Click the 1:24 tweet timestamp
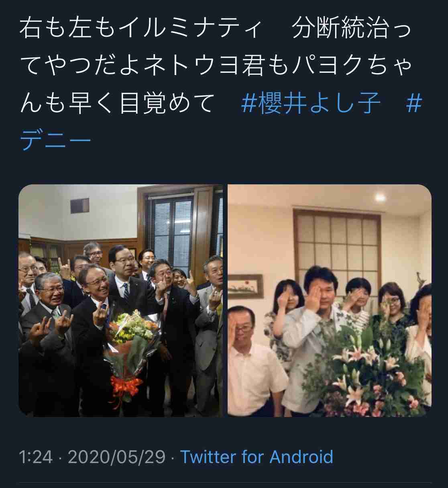 [x=36, y=457]
